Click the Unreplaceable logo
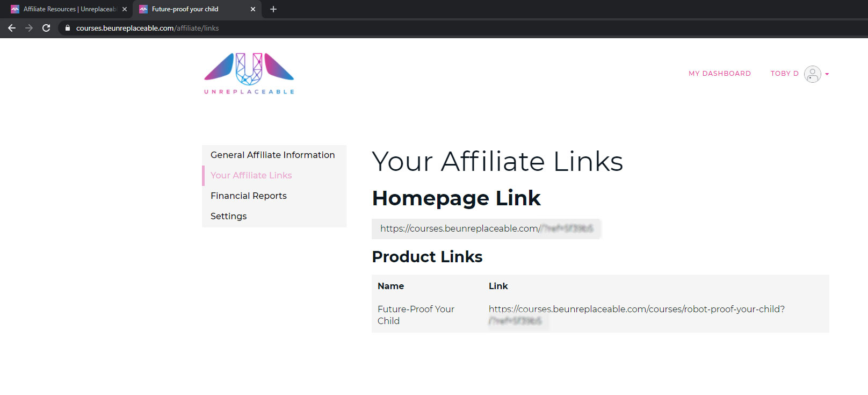This screenshot has width=868, height=395. 249,74
